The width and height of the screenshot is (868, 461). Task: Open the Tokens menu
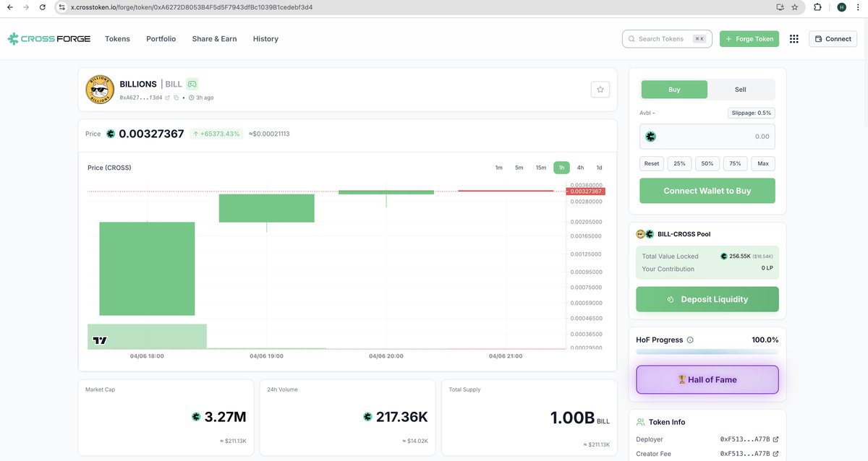(x=117, y=39)
